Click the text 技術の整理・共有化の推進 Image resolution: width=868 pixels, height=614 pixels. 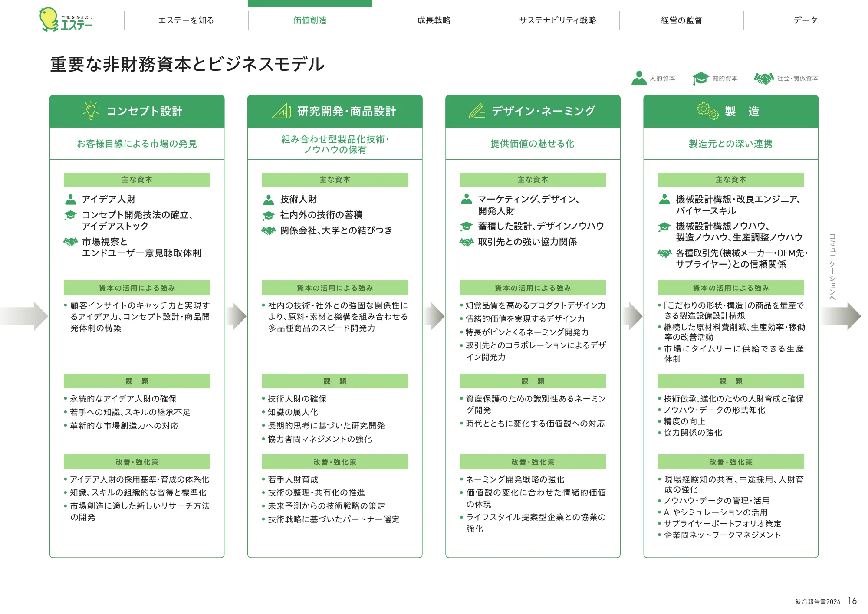click(x=316, y=493)
